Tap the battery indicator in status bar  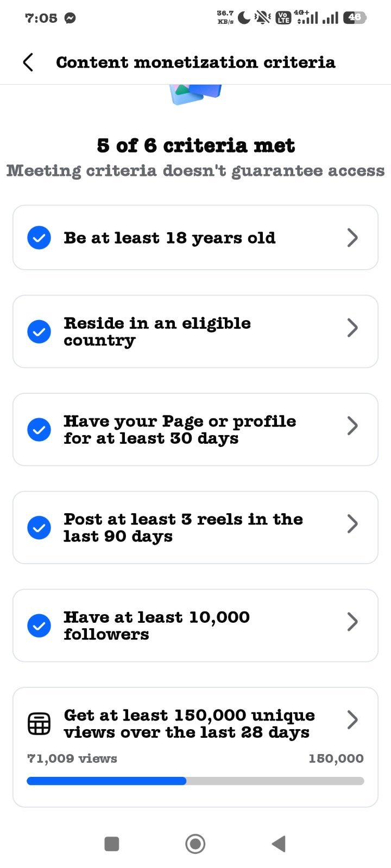click(x=355, y=18)
